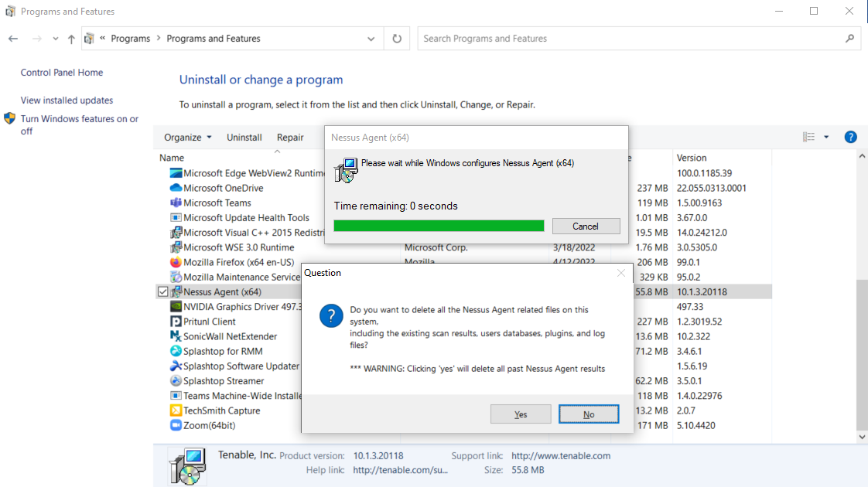The image size is (868, 487).
Task: Open the recent locations dropdown arrow
Action: coord(56,39)
